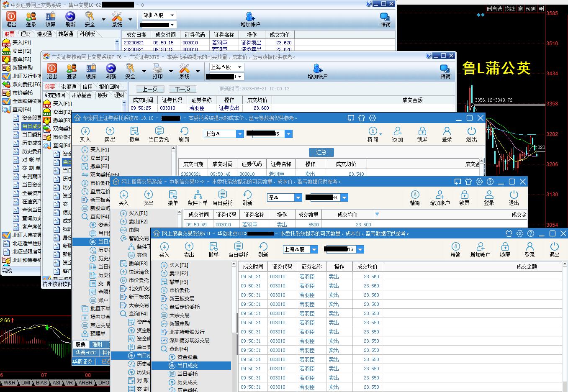Open account number dropdown in 华创 window
The width and height of the screenshot is (568, 392).
[x=360, y=249]
